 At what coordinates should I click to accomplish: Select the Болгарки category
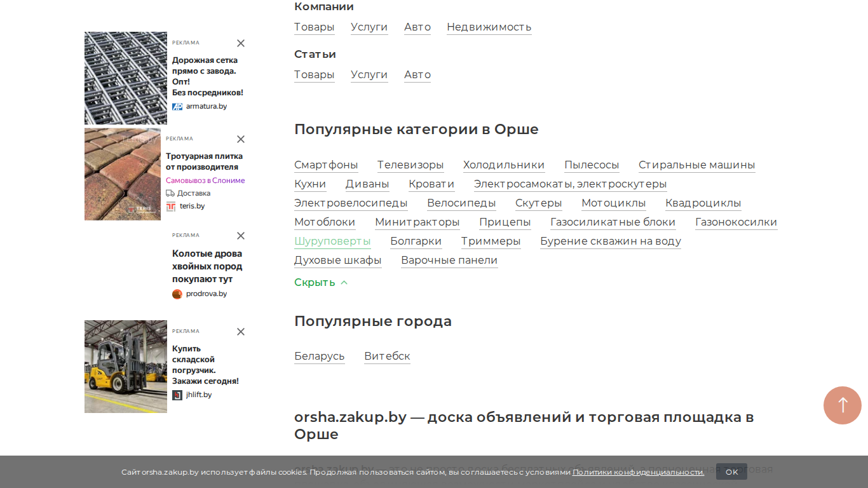tap(416, 241)
